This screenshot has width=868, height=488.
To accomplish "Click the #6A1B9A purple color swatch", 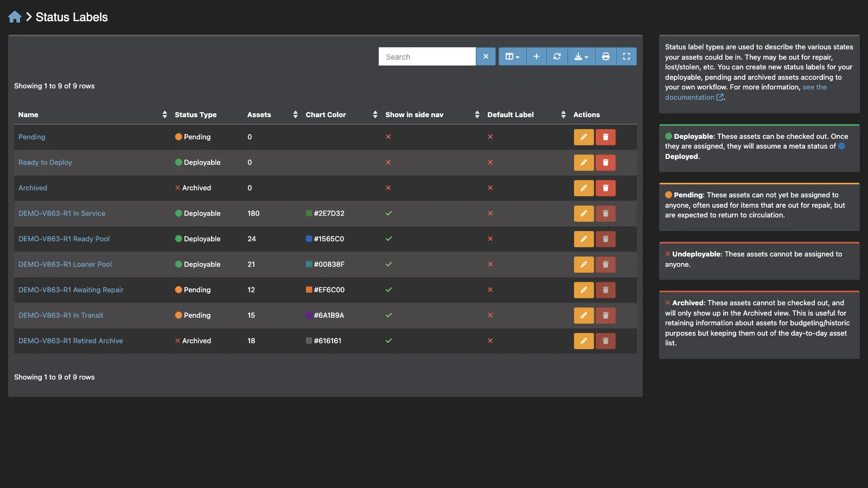I will tap(309, 316).
